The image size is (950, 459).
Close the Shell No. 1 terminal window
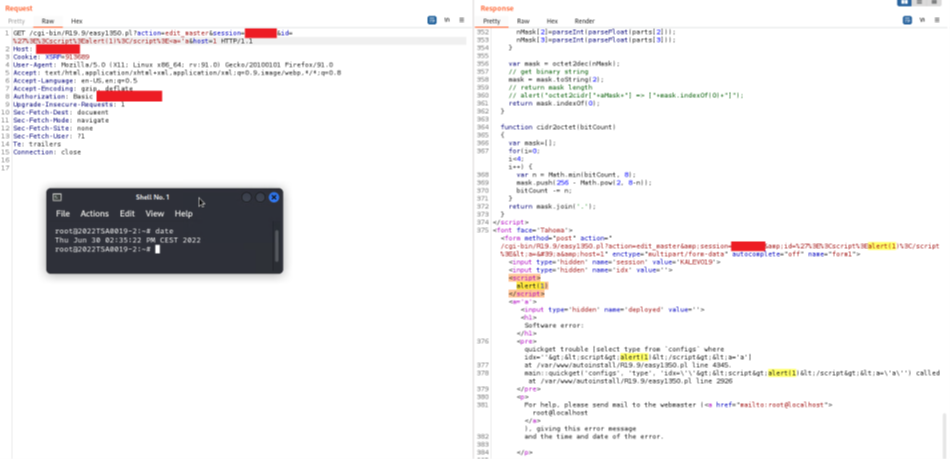point(274,197)
